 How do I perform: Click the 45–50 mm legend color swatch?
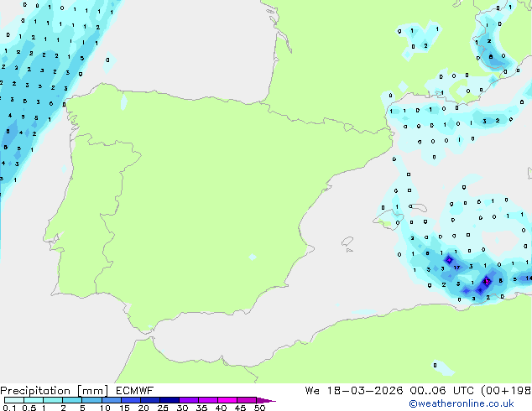247,400
